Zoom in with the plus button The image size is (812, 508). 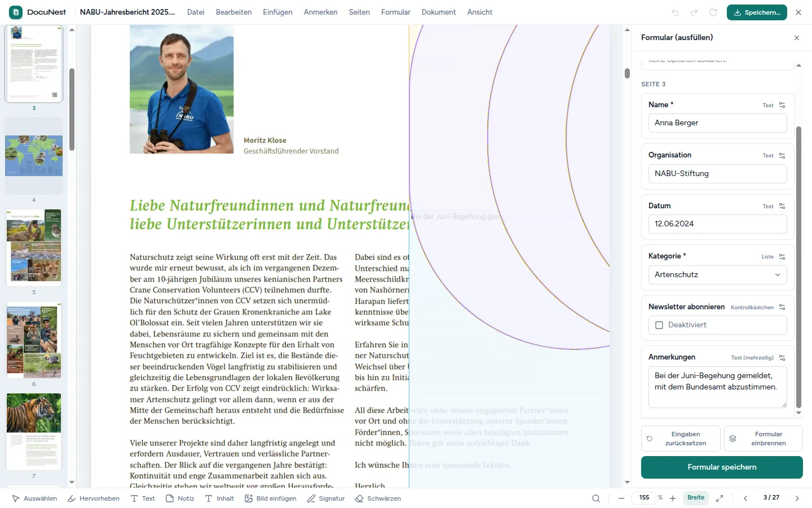tap(672, 498)
